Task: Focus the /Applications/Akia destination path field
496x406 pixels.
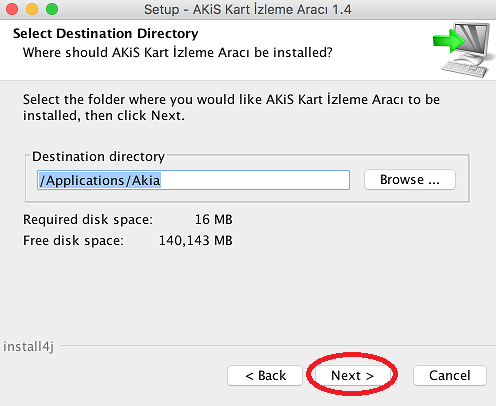Action: coord(193,180)
